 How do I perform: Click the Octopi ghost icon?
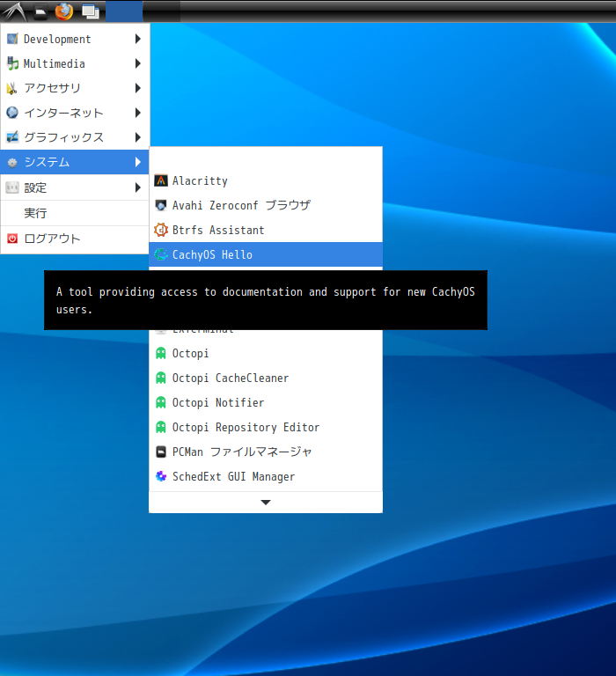pyautogui.click(x=161, y=353)
